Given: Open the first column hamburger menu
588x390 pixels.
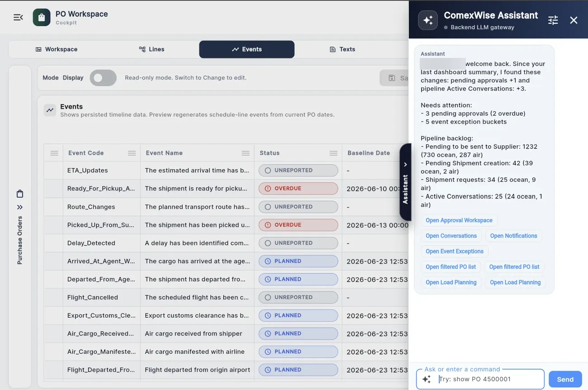Looking at the screenshot, I should [54, 153].
